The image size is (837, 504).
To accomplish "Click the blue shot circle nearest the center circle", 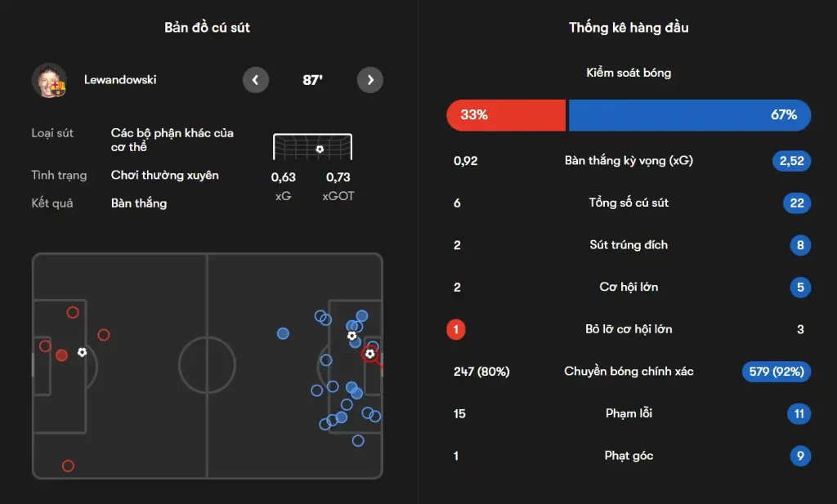I will coord(283,333).
